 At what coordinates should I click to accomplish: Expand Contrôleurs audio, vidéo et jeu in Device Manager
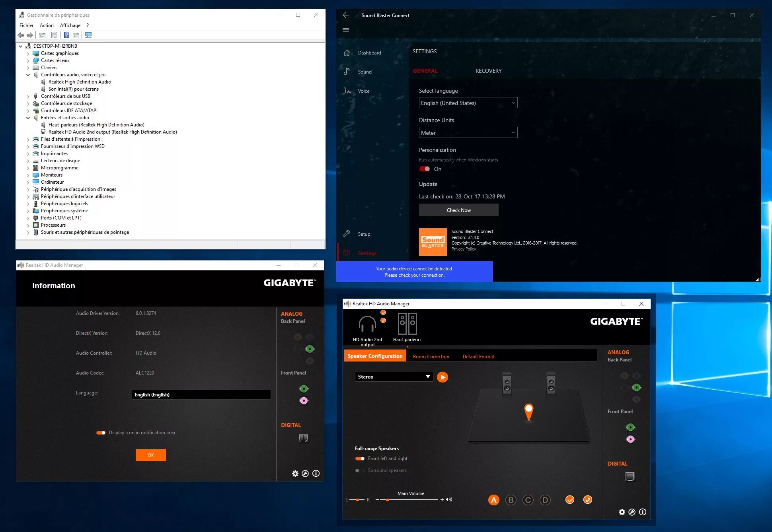pos(28,74)
